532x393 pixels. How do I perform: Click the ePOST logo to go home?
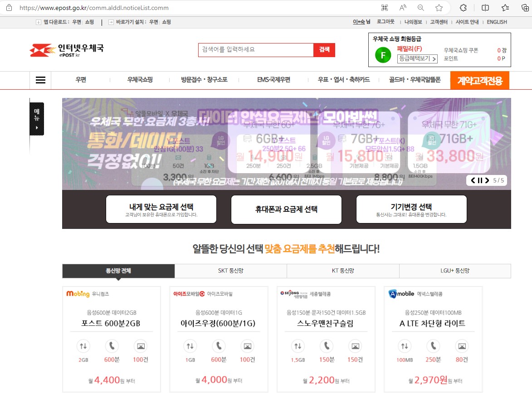tap(67, 50)
